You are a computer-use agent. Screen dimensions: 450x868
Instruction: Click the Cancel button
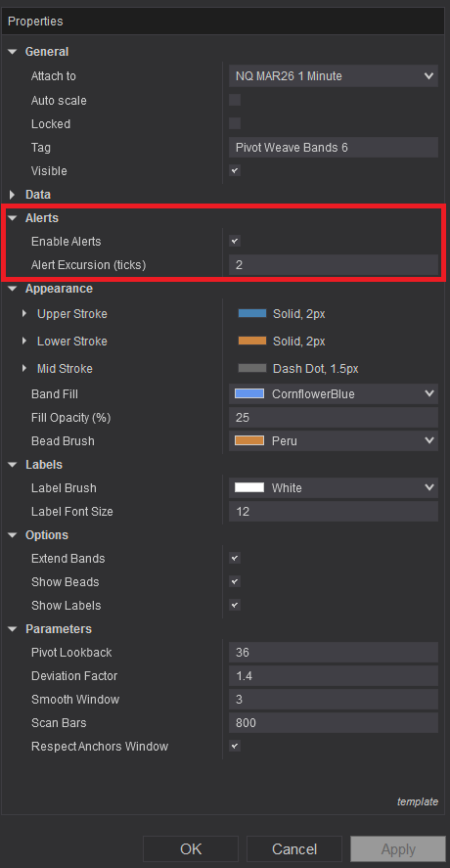pyautogui.click(x=293, y=848)
